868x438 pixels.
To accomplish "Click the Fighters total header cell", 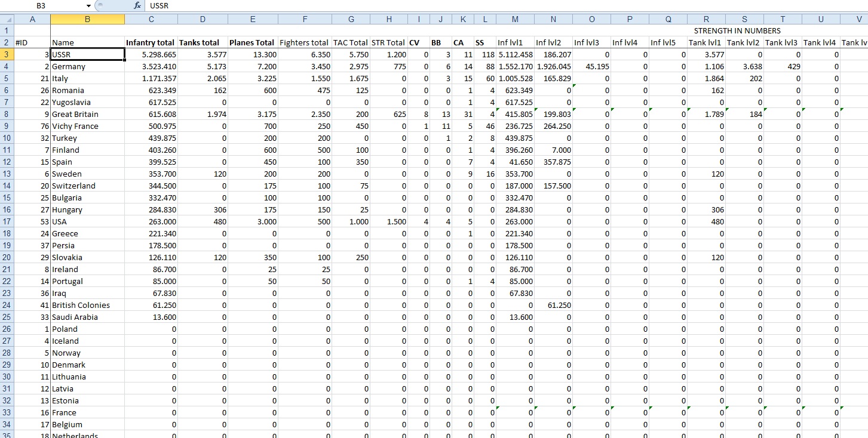I will pos(305,42).
